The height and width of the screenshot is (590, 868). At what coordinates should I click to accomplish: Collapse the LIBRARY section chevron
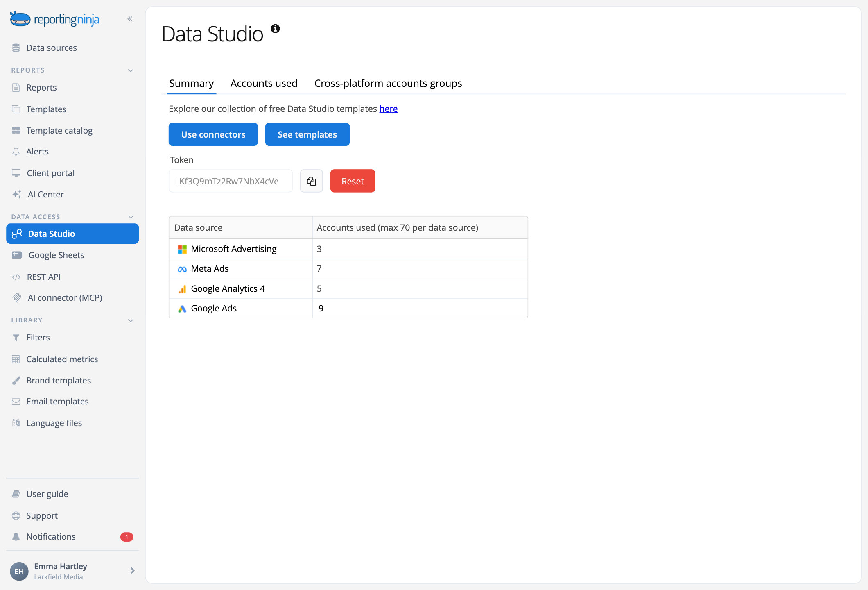coord(131,320)
